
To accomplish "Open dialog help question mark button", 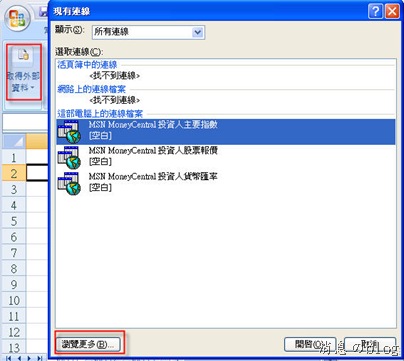I will point(375,12).
